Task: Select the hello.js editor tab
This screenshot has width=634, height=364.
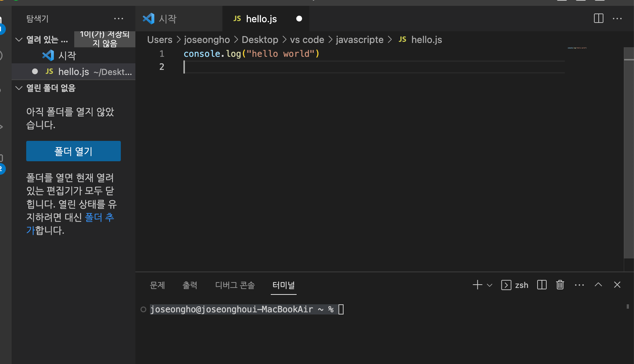Action: click(266, 19)
